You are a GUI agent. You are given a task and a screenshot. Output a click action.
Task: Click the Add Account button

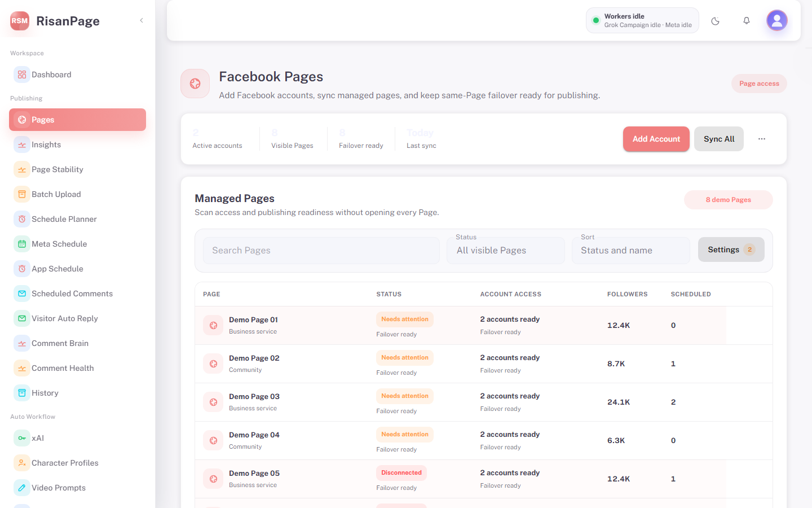click(x=656, y=139)
